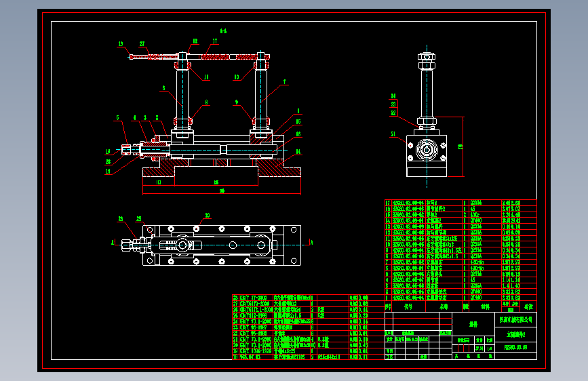The image size is (588, 381).
Task: Click the 代号 header in the parts list
Action: click(408, 306)
